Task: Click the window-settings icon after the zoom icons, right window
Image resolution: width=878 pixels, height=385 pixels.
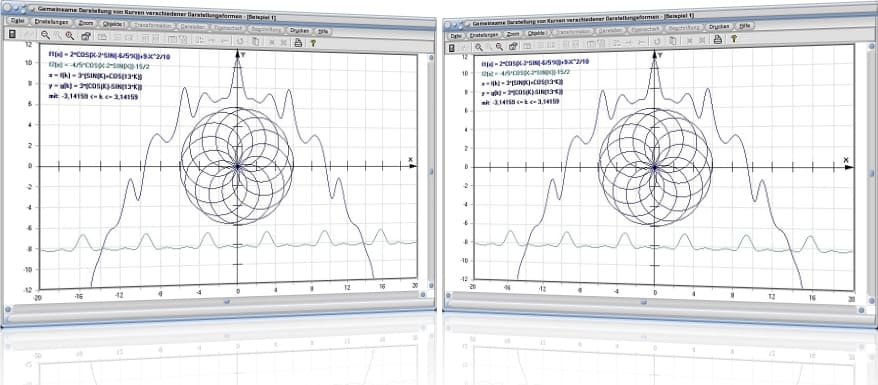Action: pos(513,46)
